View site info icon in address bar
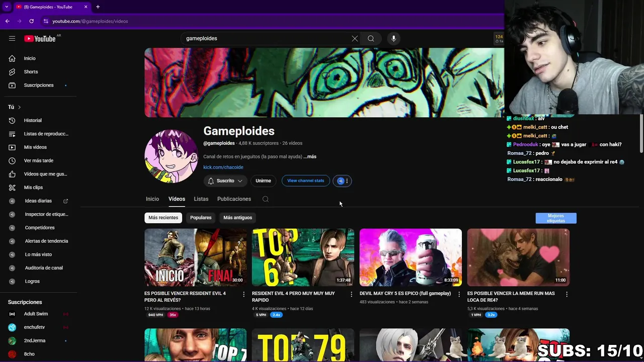 (x=46, y=21)
